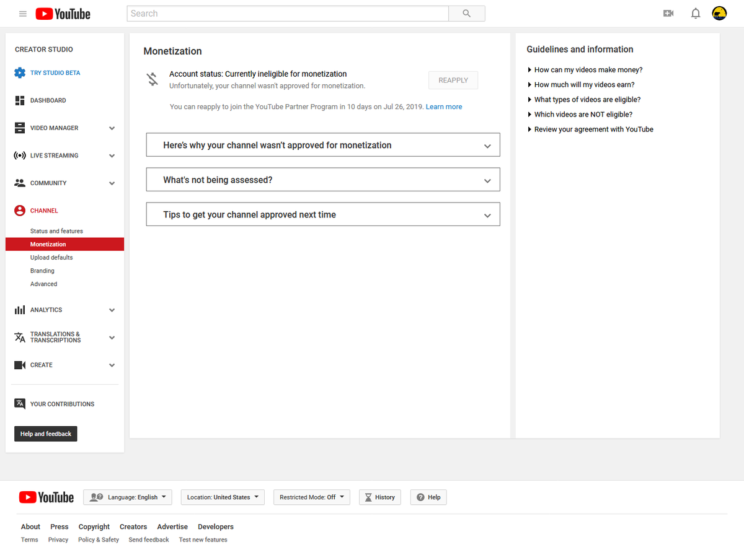Viewport: 744px width, 560px height.
Task: Open the account avatar menu
Action: point(719,14)
